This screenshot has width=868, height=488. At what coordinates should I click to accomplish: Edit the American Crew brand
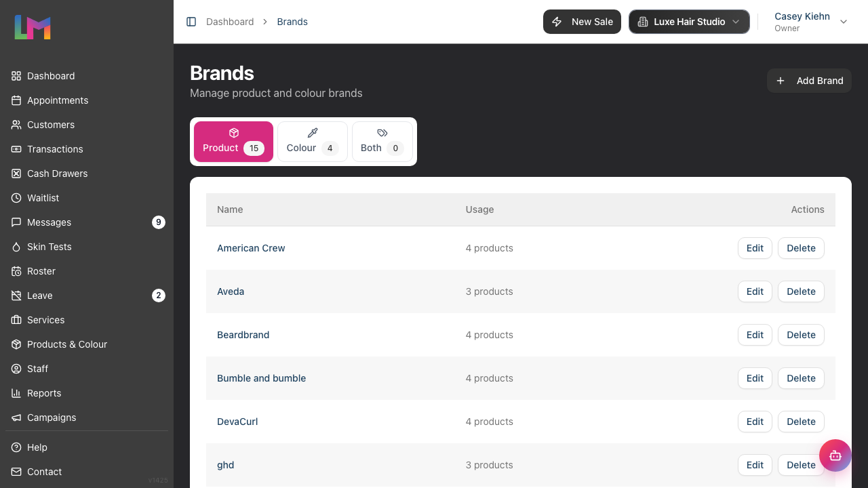(755, 248)
